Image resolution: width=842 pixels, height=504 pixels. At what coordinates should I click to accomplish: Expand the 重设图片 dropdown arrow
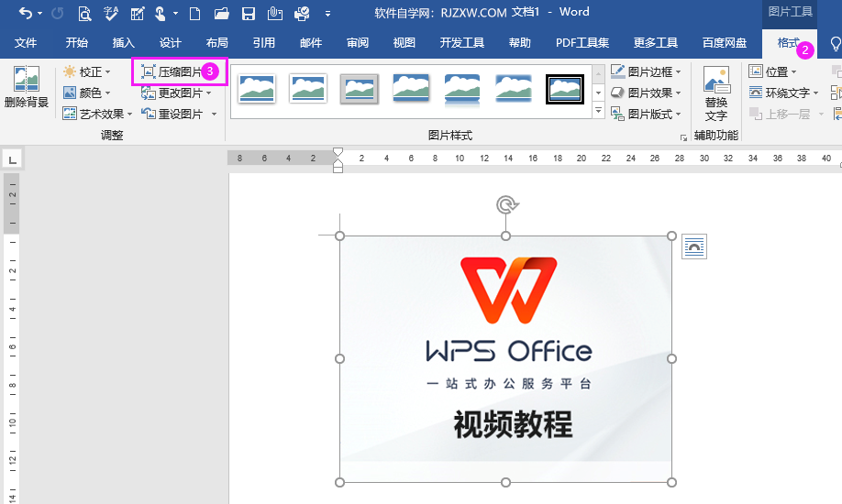[x=214, y=114]
